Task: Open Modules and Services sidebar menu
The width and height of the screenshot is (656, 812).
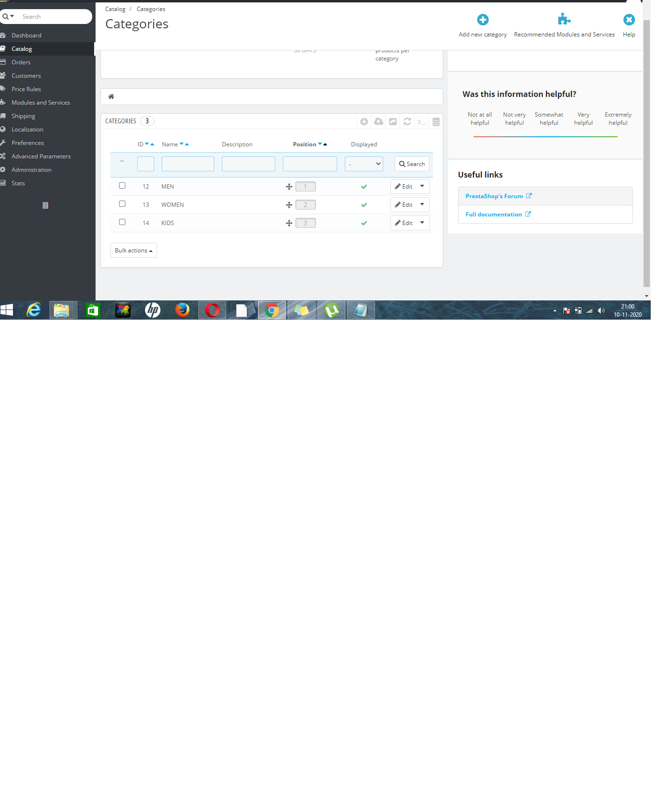Action: [x=41, y=103]
